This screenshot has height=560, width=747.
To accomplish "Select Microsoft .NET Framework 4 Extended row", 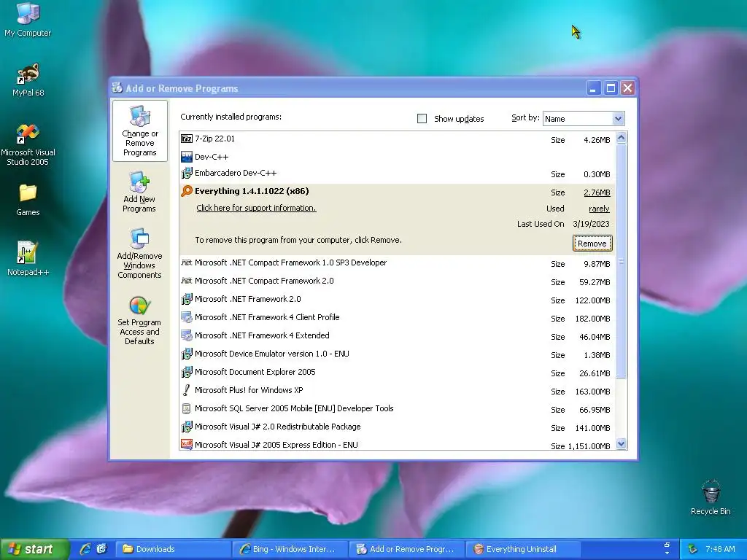I will point(398,335).
